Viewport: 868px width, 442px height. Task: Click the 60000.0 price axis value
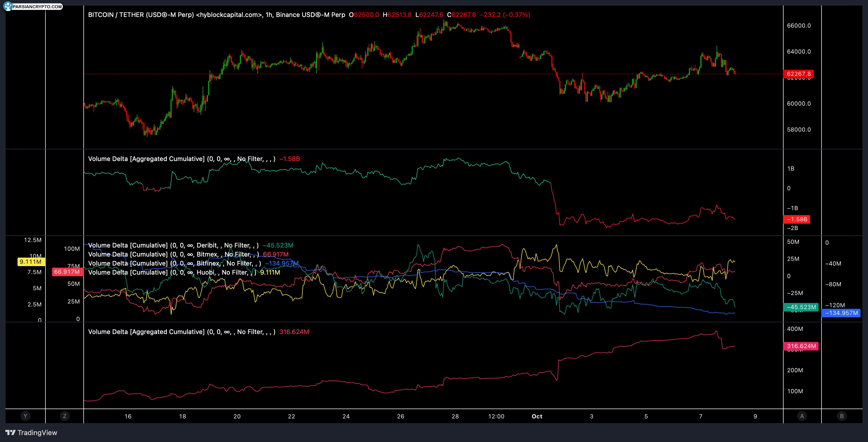pyautogui.click(x=799, y=104)
